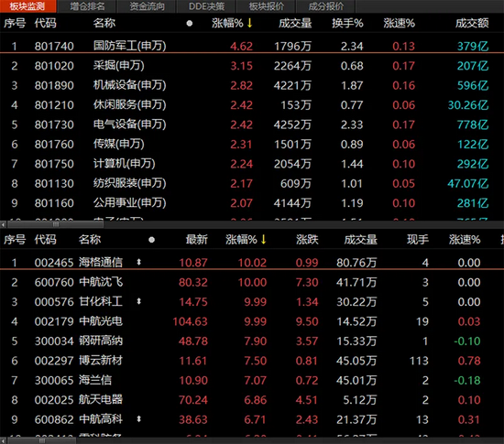Select the 采掘(申万) sector row
Image resolution: width=504 pixels, height=444 pixels.
[x=252, y=66]
